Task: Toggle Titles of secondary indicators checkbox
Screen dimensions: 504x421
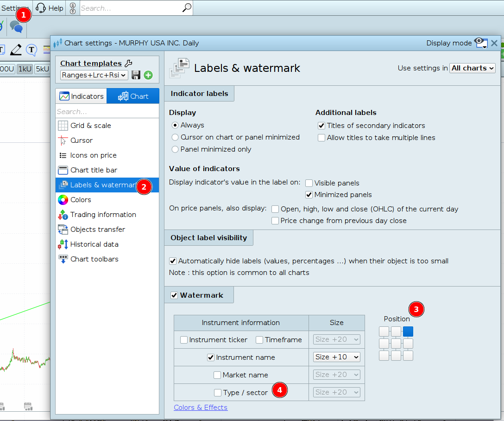Action: 321,126
